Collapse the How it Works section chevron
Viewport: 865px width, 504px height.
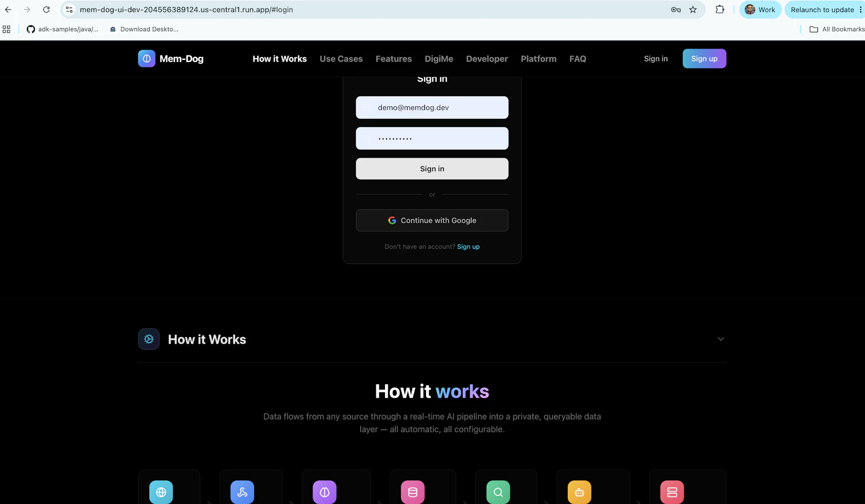tap(721, 339)
